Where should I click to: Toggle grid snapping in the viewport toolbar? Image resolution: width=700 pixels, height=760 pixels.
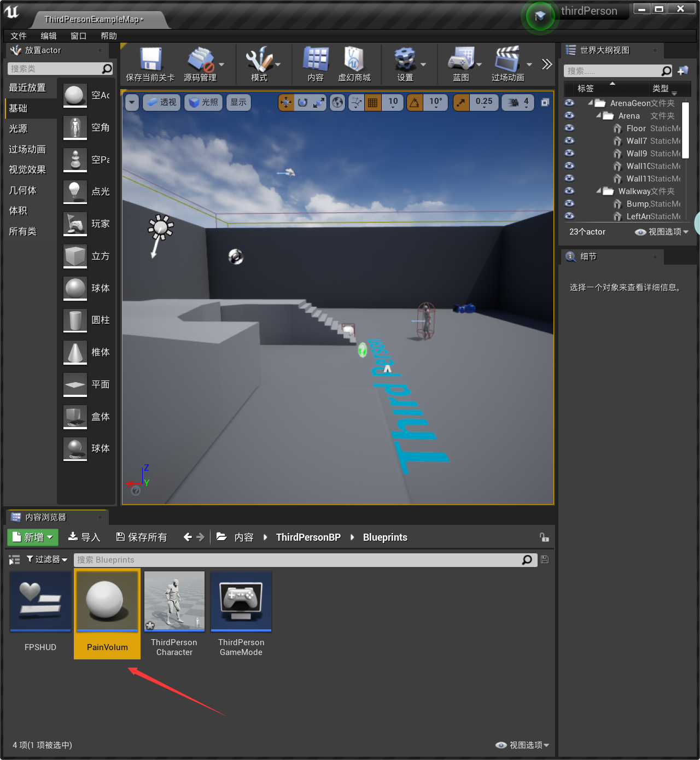[373, 102]
